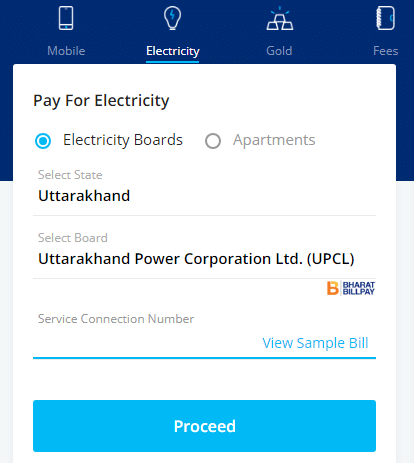Open the Gold tab label
The width and height of the screenshot is (414, 463).
(x=279, y=51)
